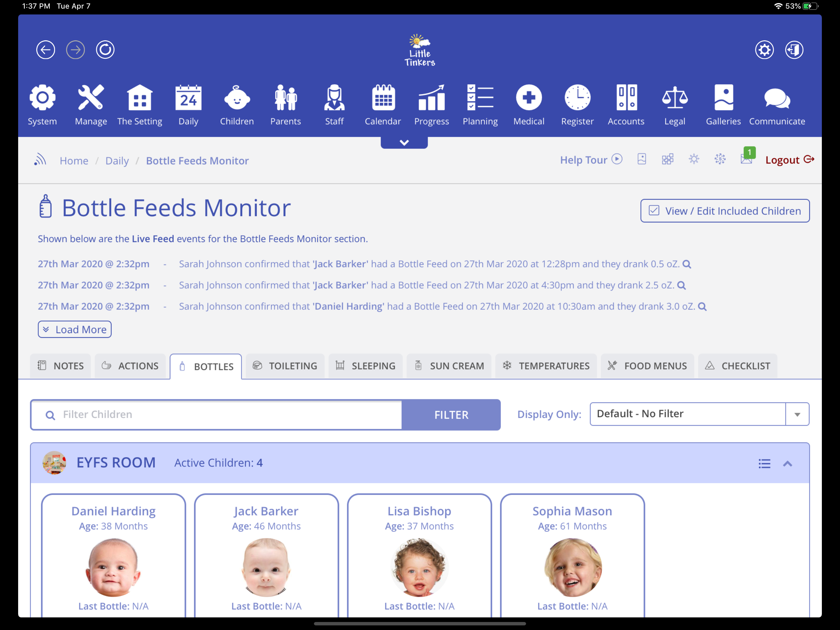Open the Accounts section
Screen dimensions: 840x630
[626, 105]
